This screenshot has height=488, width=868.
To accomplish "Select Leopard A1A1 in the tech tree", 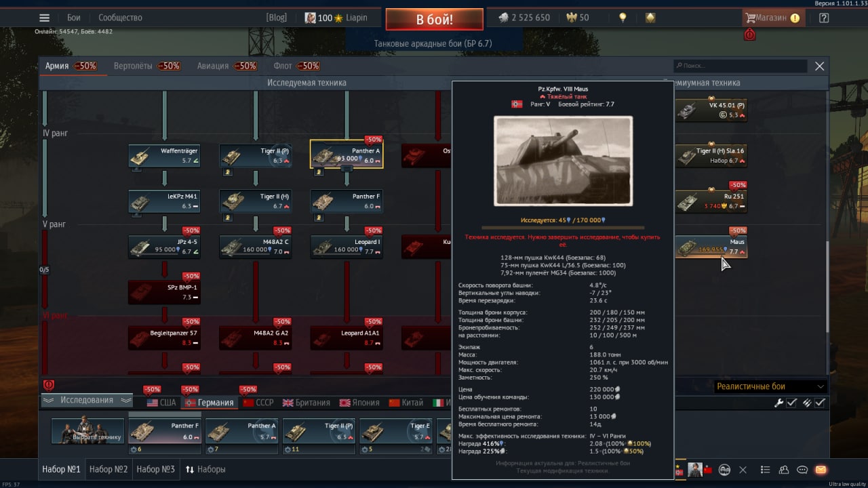I will point(347,338).
